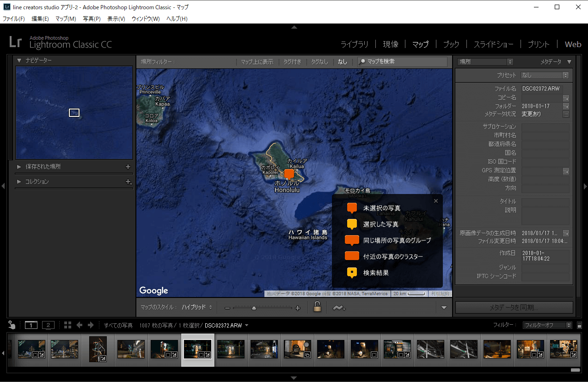
Task: Click the メタデータ状況 list icon
Action: coord(566,114)
